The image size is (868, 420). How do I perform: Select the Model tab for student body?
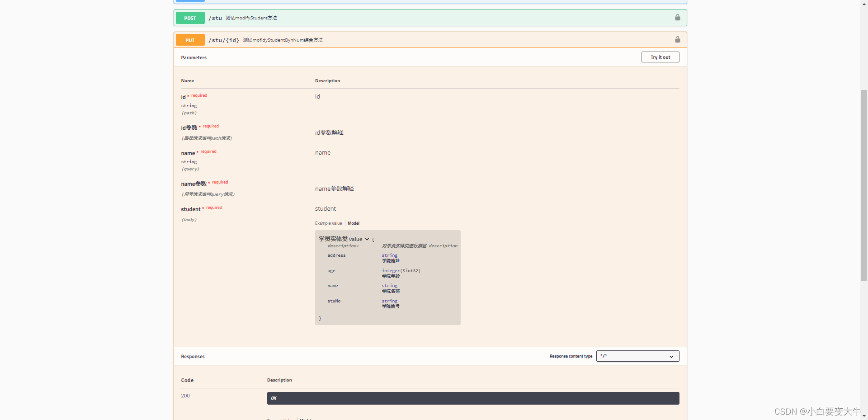tap(354, 223)
